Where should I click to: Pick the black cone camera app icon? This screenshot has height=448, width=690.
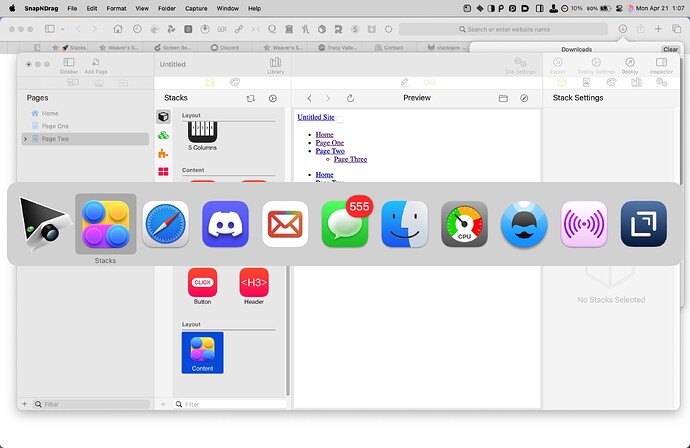pos(45,224)
